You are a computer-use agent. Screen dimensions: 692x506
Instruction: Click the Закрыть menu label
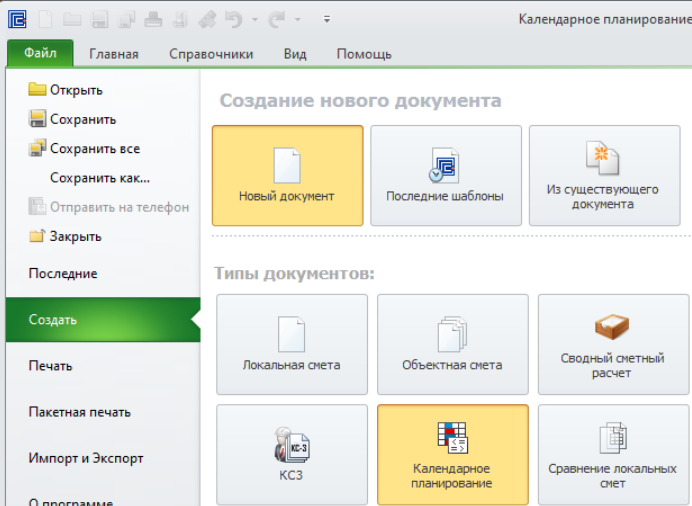click(x=75, y=236)
